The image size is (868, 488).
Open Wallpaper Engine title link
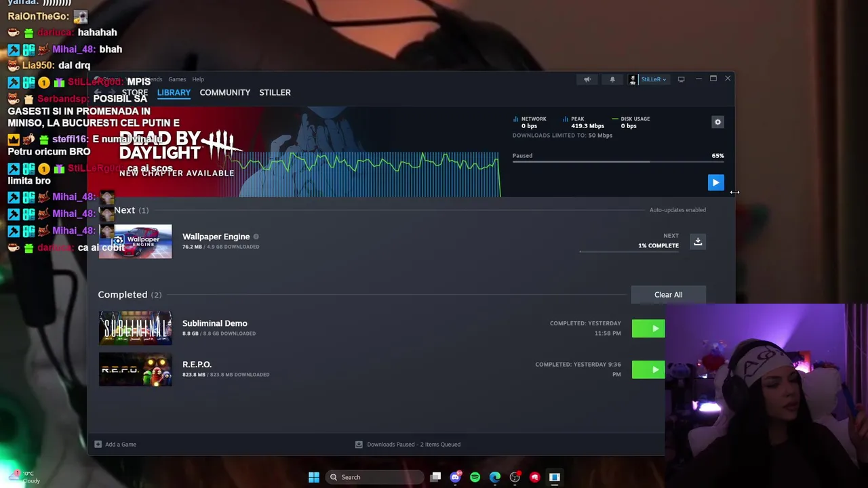click(x=216, y=237)
